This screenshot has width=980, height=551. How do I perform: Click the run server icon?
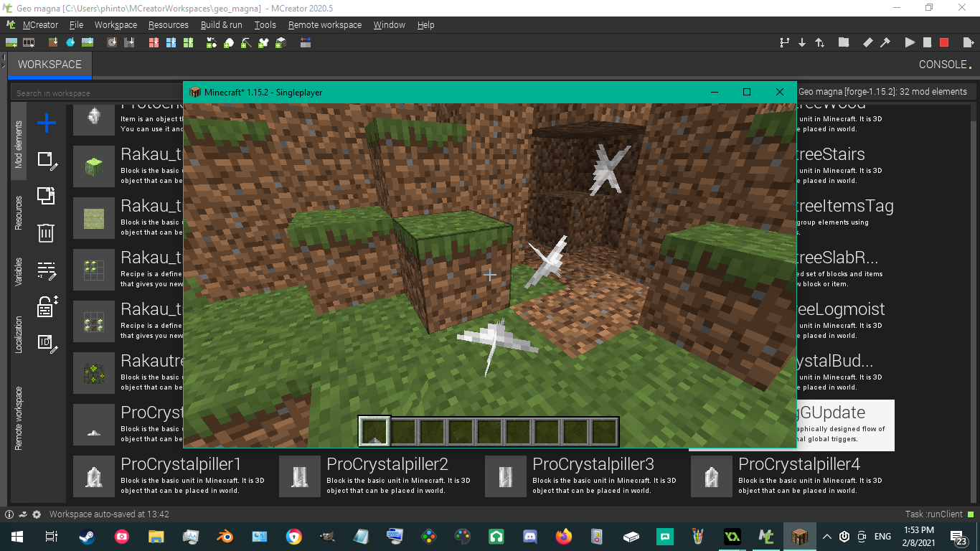pos(927,43)
